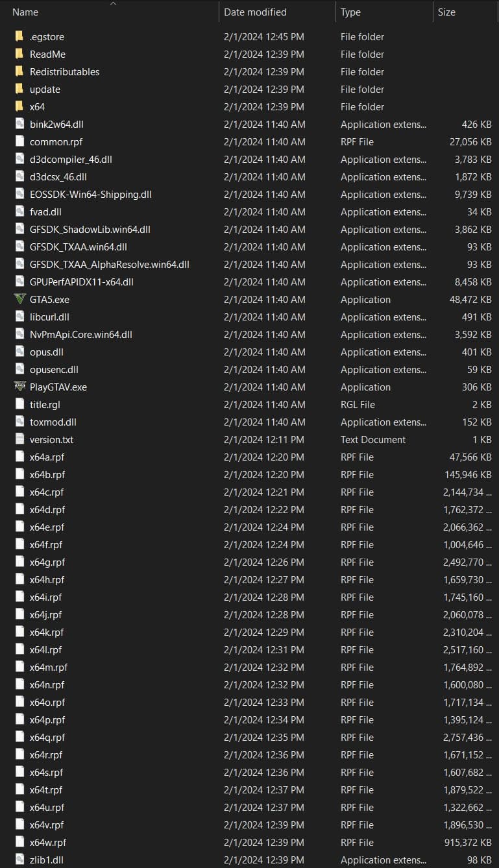Select the GFSDK_TXAA_AlphaResolve.win64.dll file name
Screen dimensions: 499x868
point(110,264)
